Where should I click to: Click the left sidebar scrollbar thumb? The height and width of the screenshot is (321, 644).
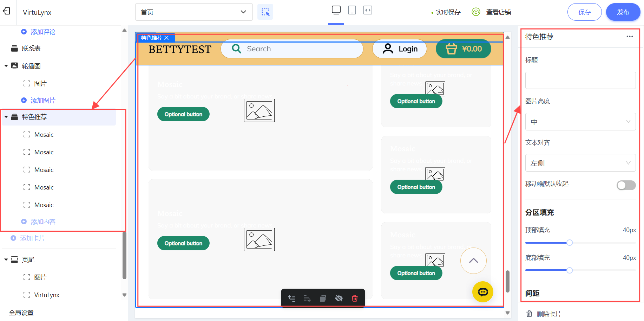[124, 255]
